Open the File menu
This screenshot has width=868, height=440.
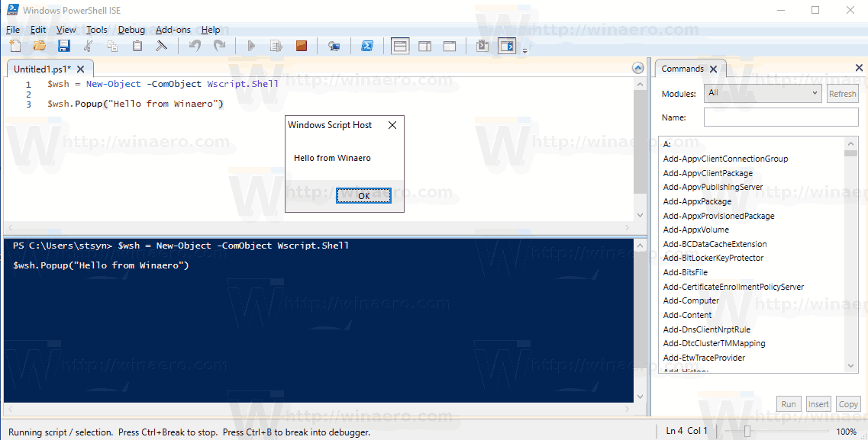coord(13,30)
